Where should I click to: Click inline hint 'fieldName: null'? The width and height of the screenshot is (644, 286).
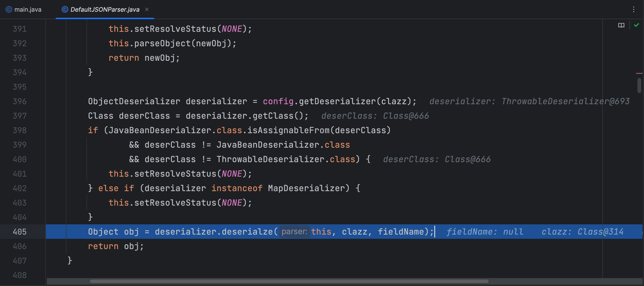485,232
